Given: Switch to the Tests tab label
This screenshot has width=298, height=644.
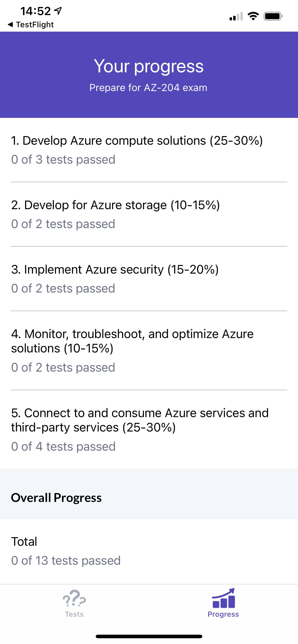Looking at the screenshot, I should click(74, 614).
